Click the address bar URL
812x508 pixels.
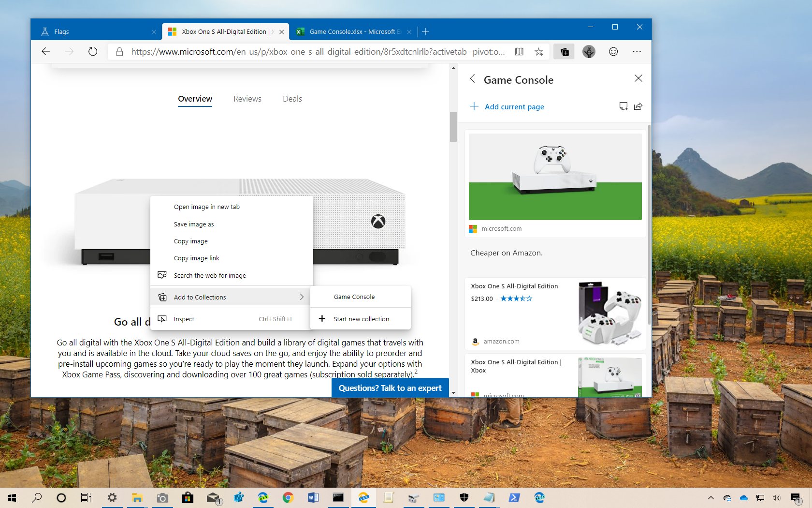click(x=318, y=52)
